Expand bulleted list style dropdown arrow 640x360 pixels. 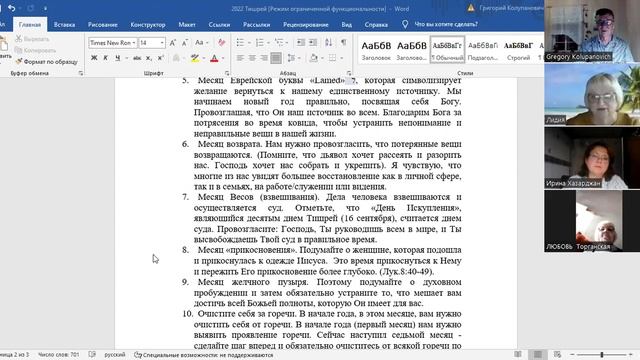tap(249, 42)
